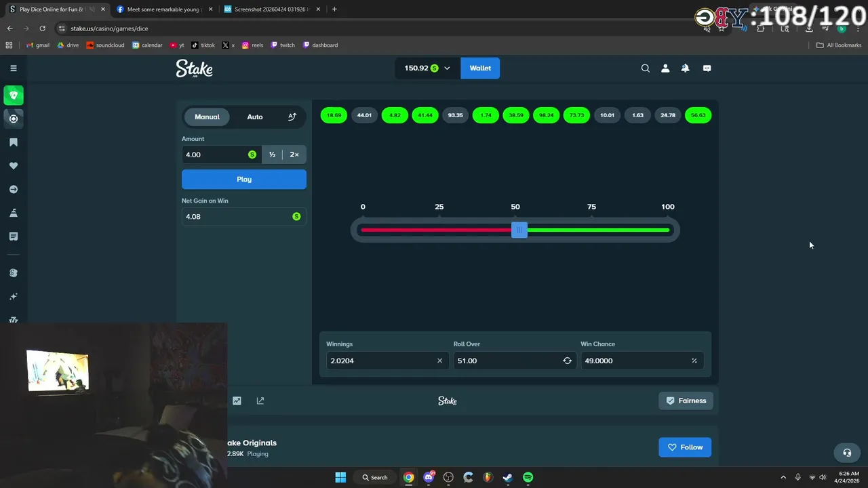Open new browser tab
Image resolution: width=868 pixels, height=488 pixels.
(x=334, y=9)
